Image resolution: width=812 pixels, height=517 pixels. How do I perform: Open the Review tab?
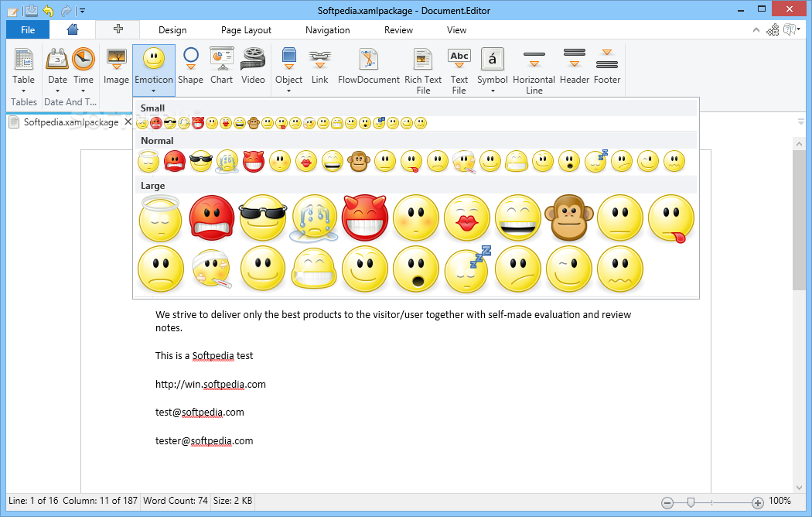click(399, 30)
